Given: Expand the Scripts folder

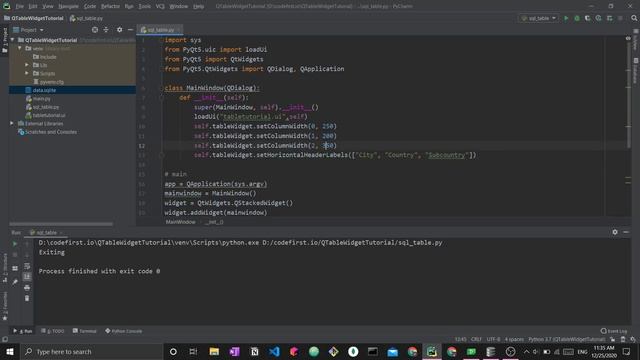Looking at the screenshot, I should 27,73.
